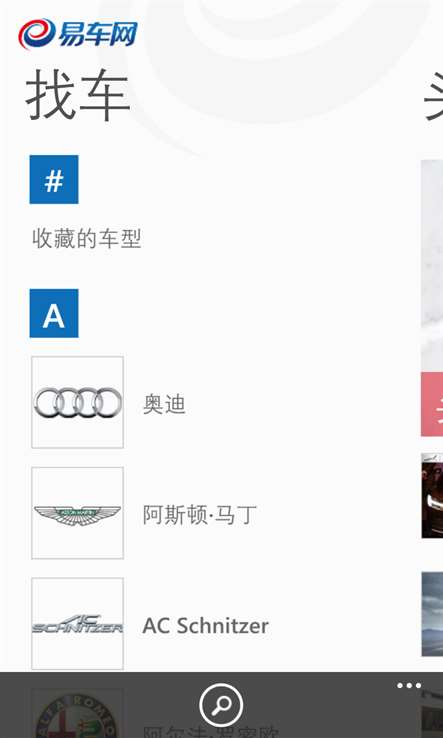Tap the AC Schnitzer logo
The width and height of the screenshot is (443, 738).
78,624
